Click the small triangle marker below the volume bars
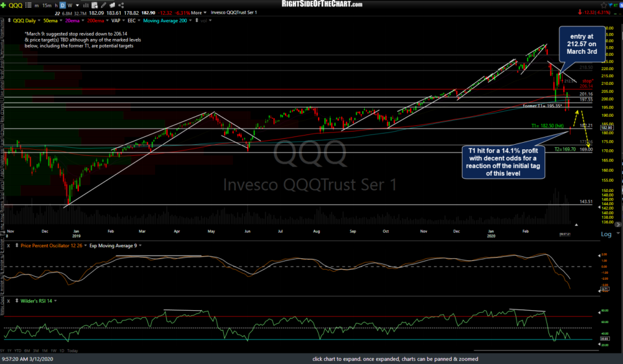Image resolution: width=623 pixels, height=364 pixels. [x=576, y=224]
